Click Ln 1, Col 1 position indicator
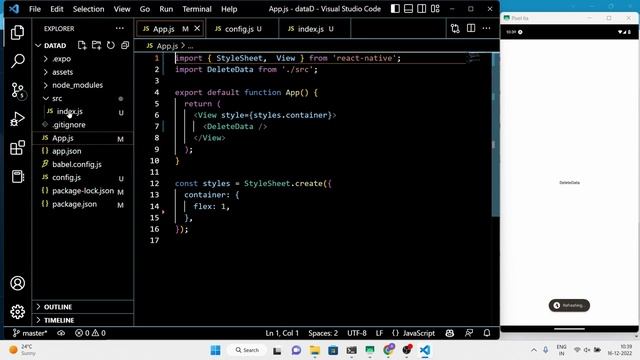Image resolution: width=640 pixels, height=360 pixels. (282, 333)
